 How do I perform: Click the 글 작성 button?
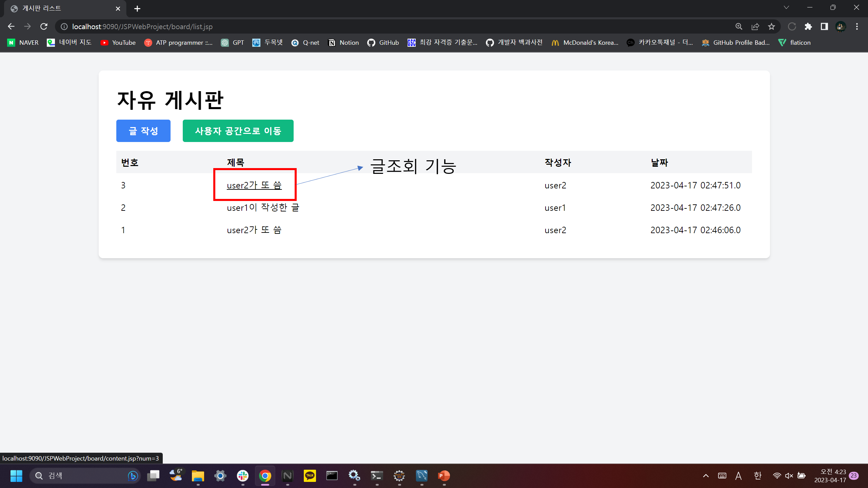[x=143, y=131]
